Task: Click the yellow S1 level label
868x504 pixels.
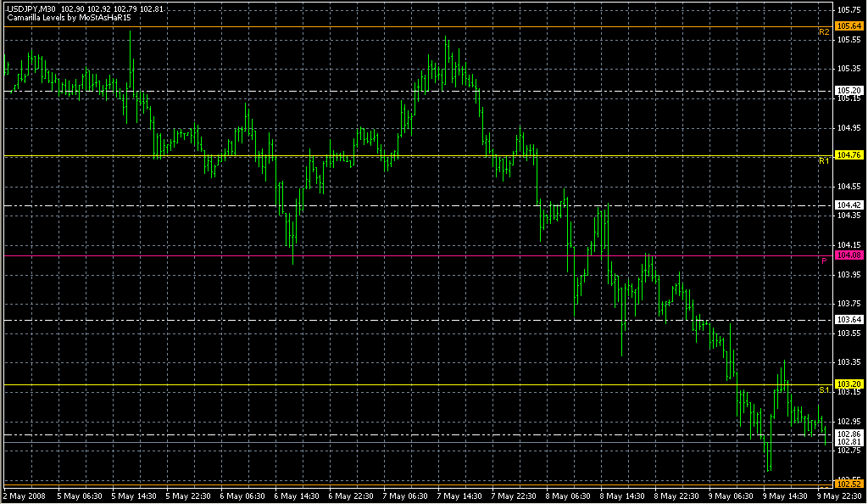Action: pyautogui.click(x=823, y=389)
